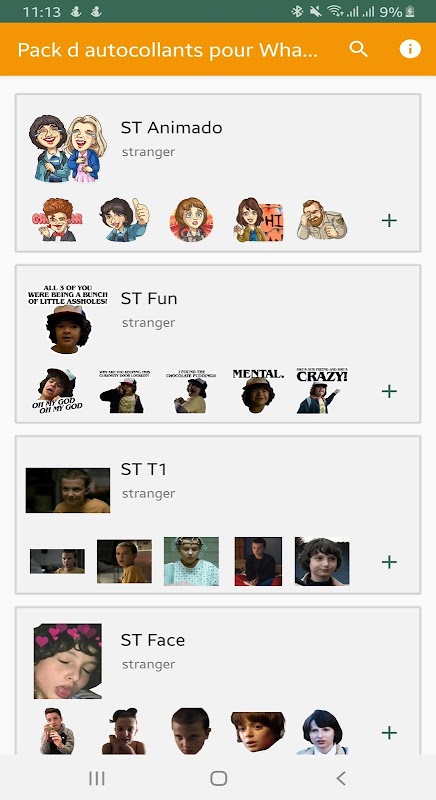Add the ST Fun pack with plus
Viewport: 436px width, 800px height.
(x=389, y=391)
